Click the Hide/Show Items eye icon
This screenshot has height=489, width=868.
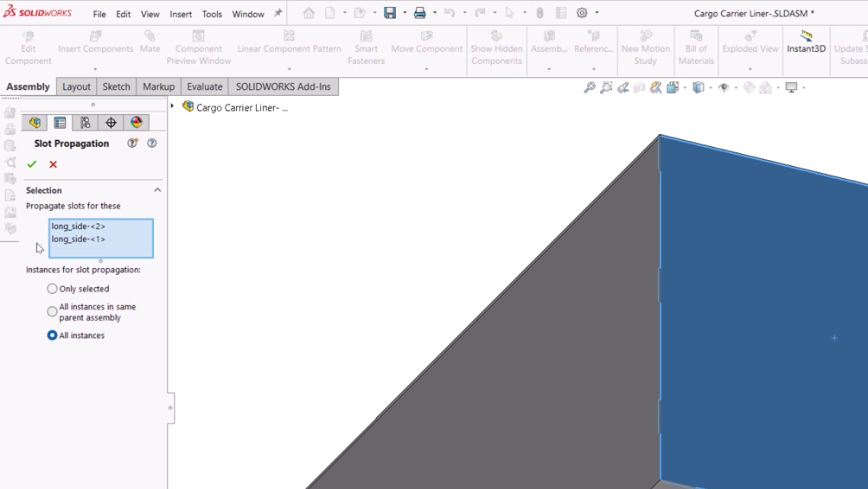click(723, 87)
